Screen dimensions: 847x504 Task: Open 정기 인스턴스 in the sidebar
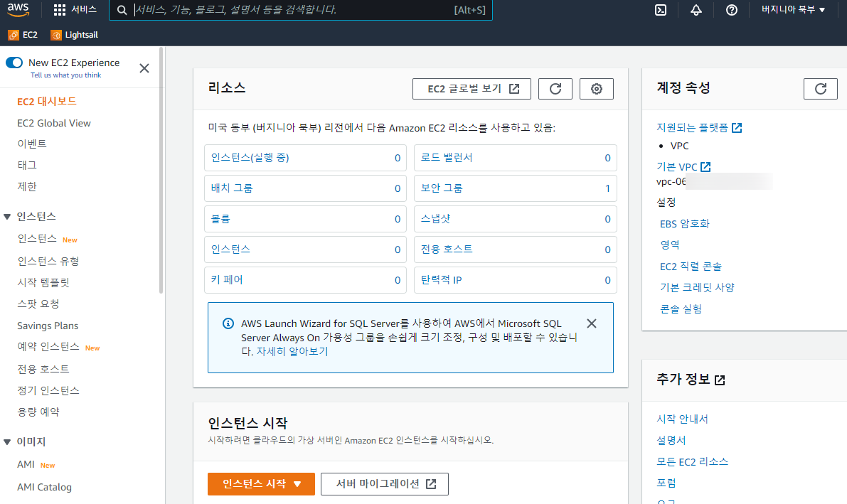[48, 390]
